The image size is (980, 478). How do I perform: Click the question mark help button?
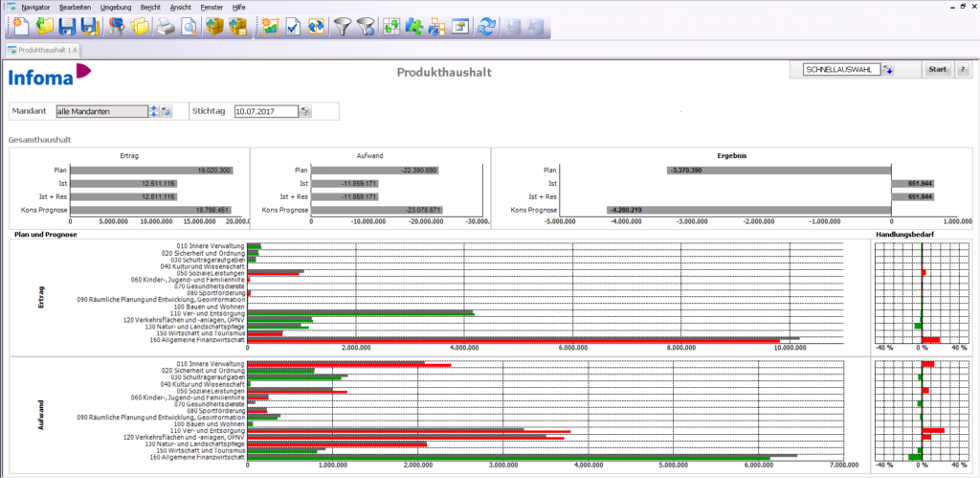[961, 70]
